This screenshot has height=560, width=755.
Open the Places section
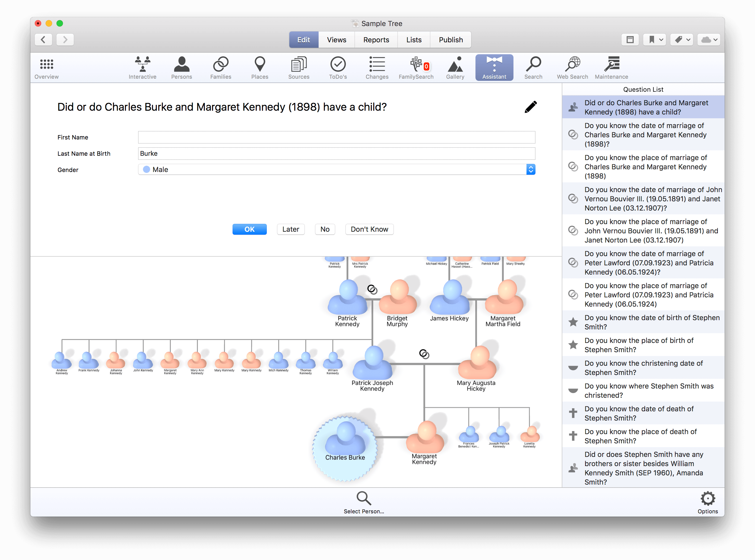pyautogui.click(x=260, y=68)
